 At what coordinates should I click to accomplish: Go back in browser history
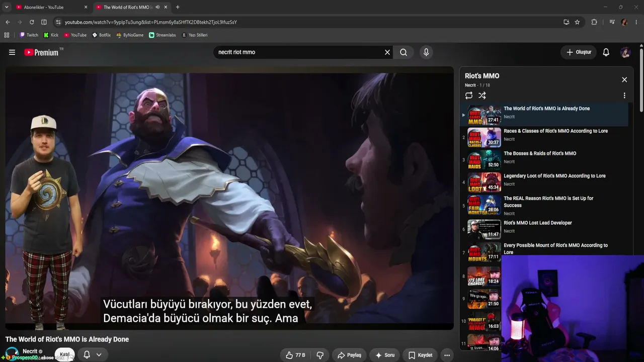8,22
